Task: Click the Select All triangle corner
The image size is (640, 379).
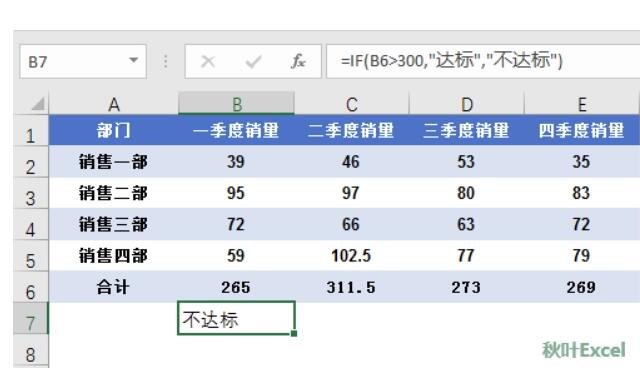Action: pyautogui.click(x=38, y=104)
